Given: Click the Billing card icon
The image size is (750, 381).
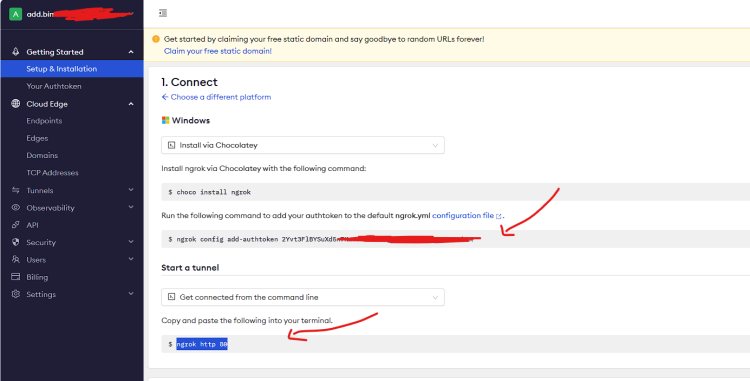Looking at the screenshot, I should tap(16, 277).
